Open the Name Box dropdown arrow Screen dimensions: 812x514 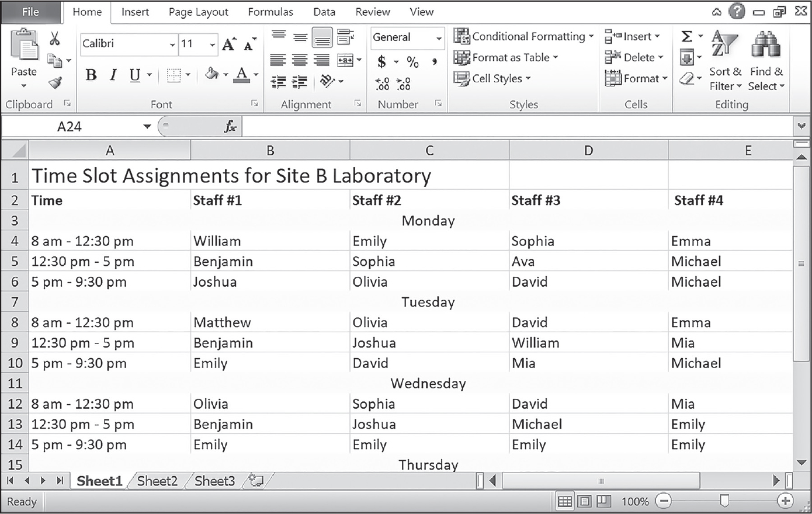(x=147, y=127)
